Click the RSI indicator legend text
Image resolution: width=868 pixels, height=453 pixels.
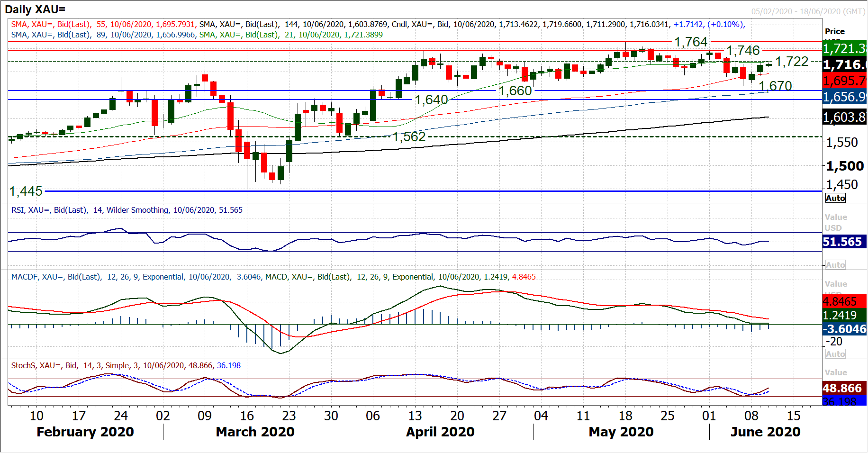(127, 210)
